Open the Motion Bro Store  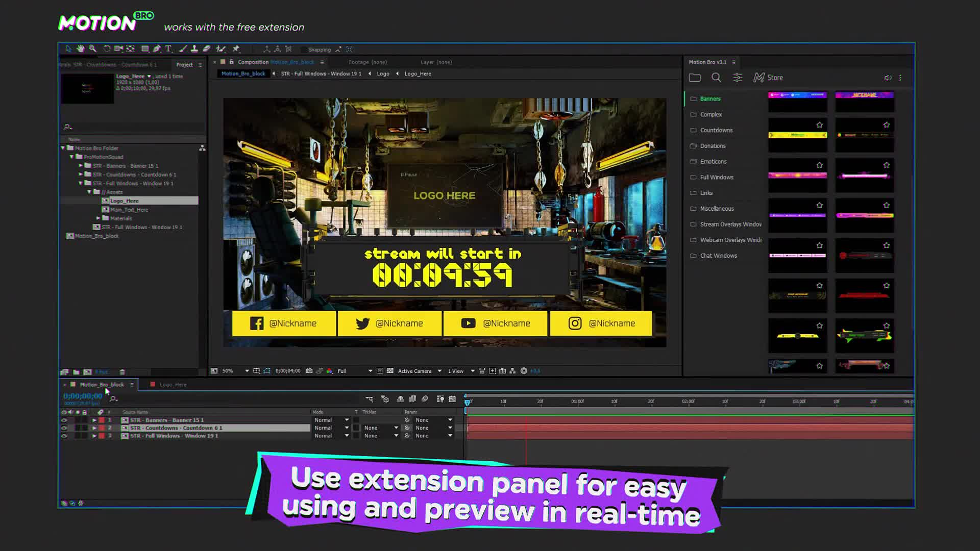click(x=768, y=78)
